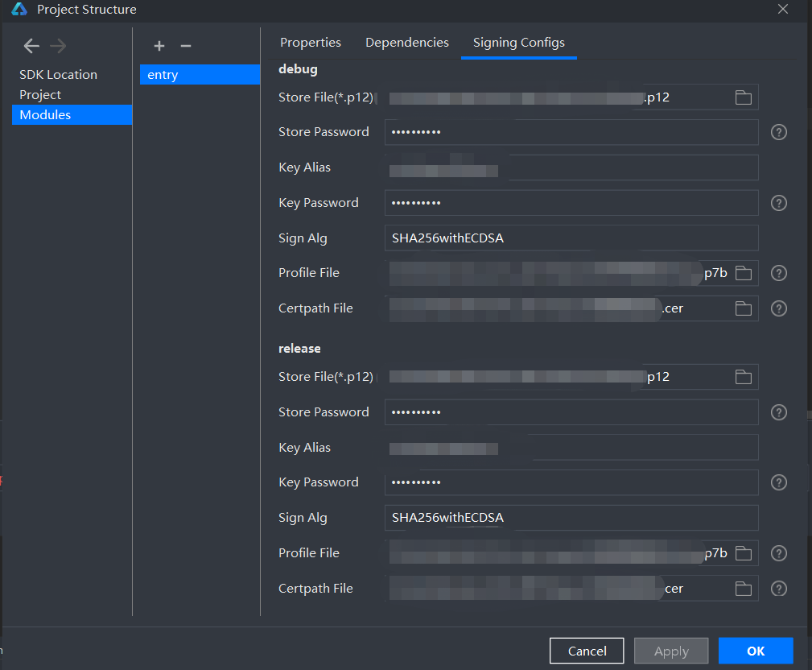Browse for debug Profile File folder icon
Image resolution: width=812 pixels, height=670 pixels.
coord(743,273)
